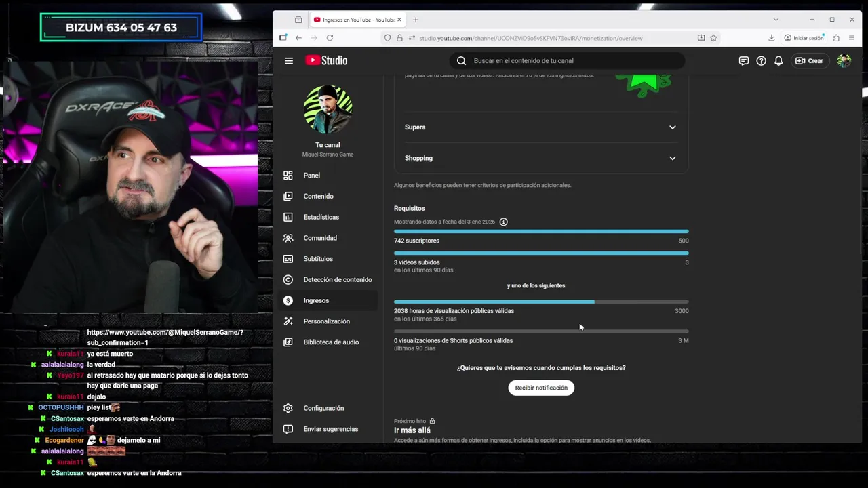
Task: Click the channel profile picture in sidebar
Action: point(328,109)
